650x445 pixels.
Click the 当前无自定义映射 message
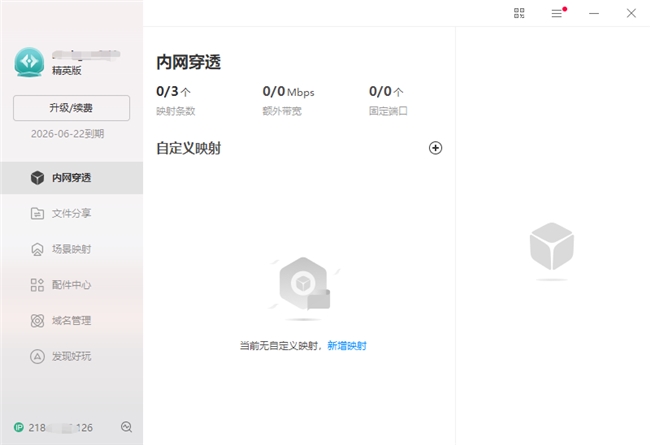pyautogui.click(x=279, y=345)
